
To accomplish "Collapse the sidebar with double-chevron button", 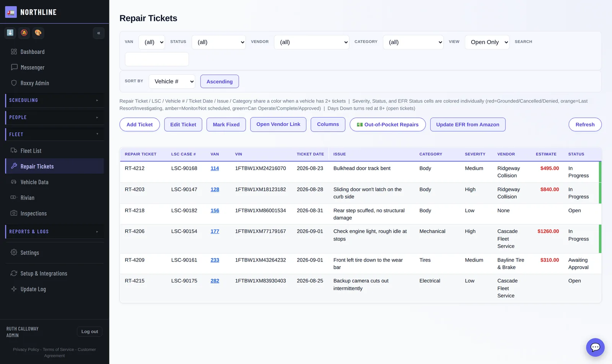I will coord(99,33).
